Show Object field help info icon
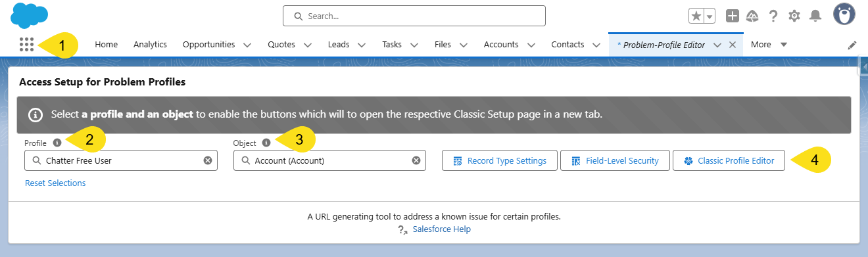868x257 pixels. [x=266, y=143]
